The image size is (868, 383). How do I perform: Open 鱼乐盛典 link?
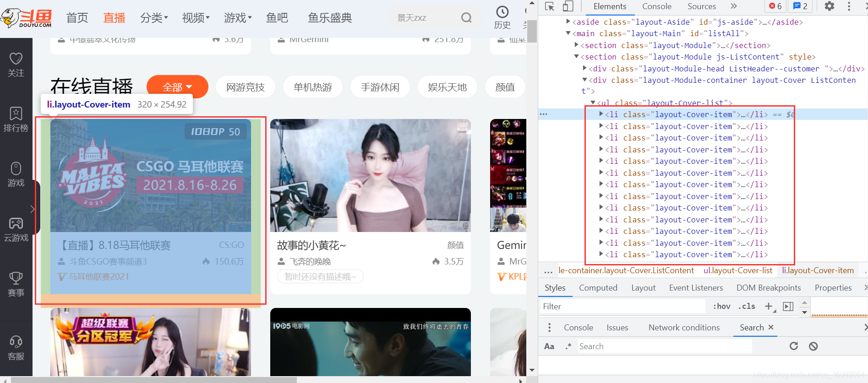tap(330, 18)
